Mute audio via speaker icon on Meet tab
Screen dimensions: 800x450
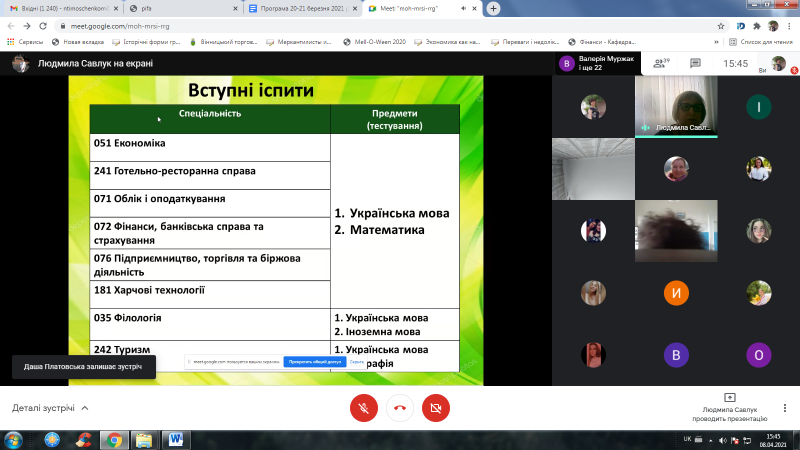point(463,9)
